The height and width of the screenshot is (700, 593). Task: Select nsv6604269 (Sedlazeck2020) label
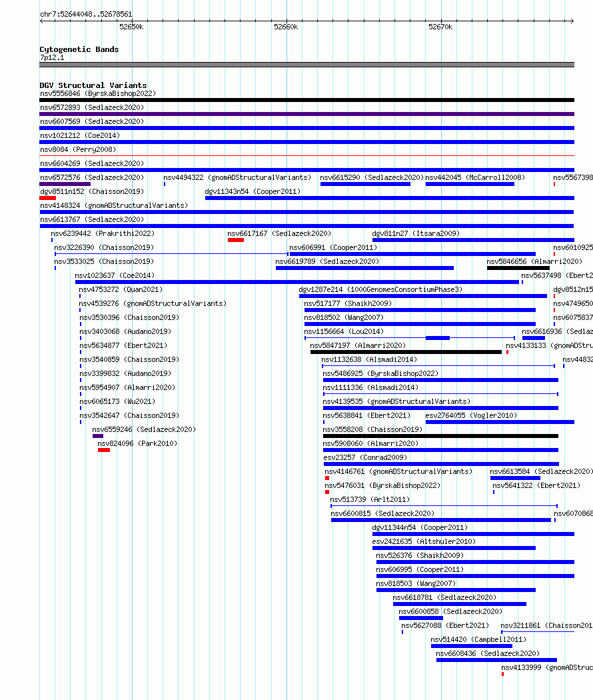click(x=92, y=163)
